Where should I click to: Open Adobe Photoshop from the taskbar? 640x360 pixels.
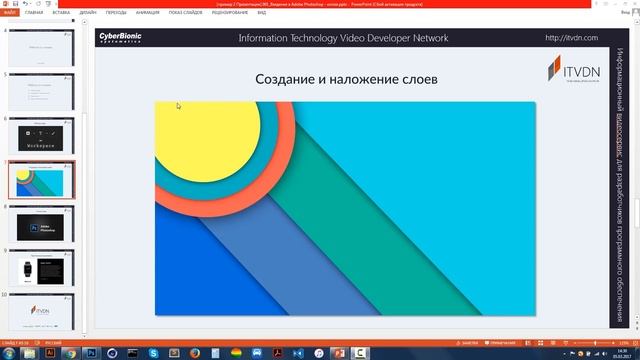pyautogui.click(x=91, y=353)
